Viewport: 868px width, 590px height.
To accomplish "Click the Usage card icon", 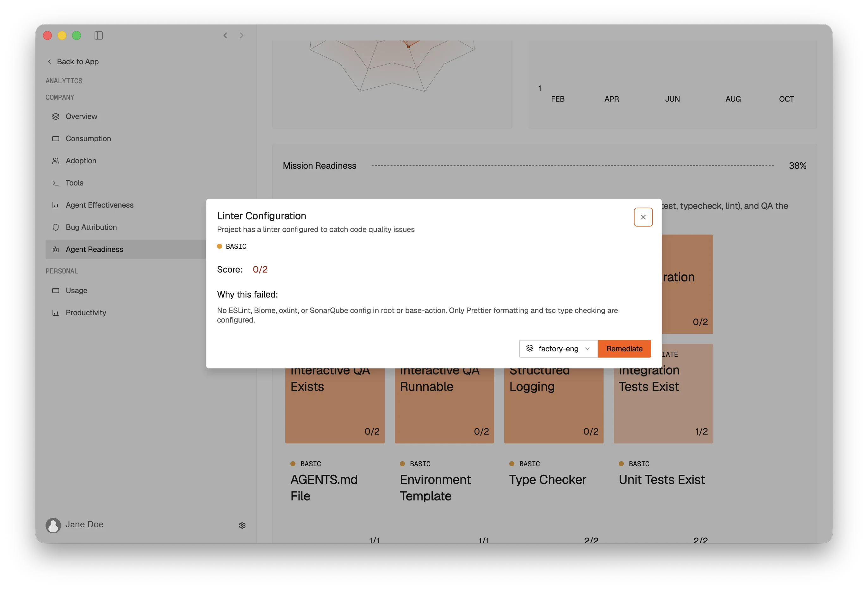I will [x=56, y=290].
